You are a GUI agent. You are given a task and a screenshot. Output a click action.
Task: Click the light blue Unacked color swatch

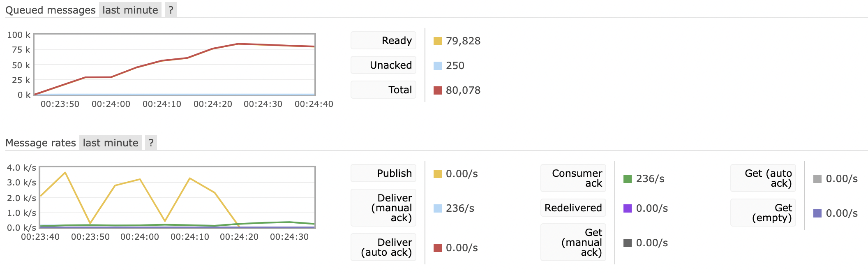[438, 66]
